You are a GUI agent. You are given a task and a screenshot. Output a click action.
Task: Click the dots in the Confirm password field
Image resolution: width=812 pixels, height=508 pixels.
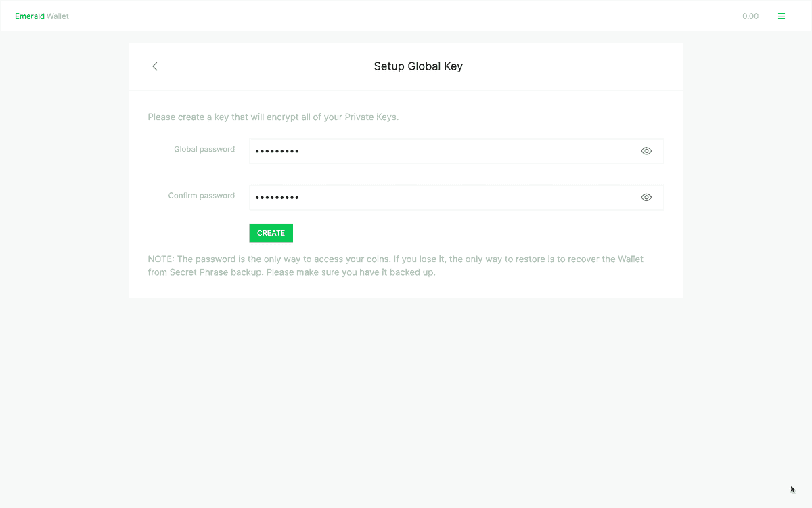tap(277, 198)
